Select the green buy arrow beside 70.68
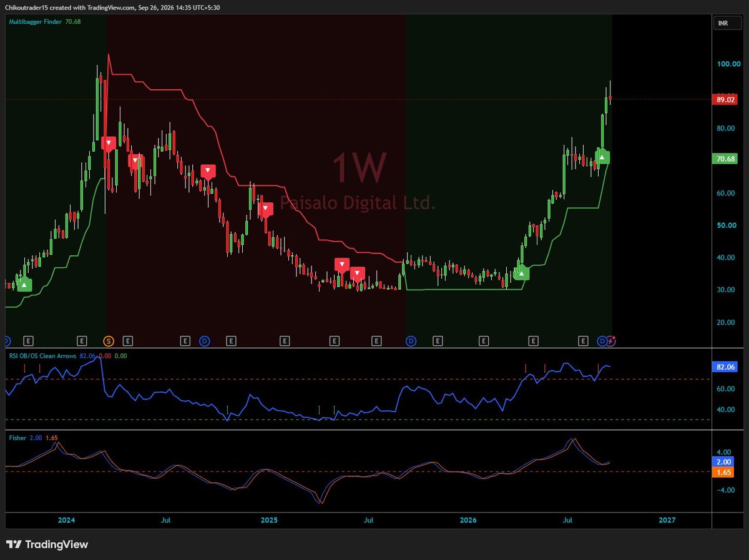This screenshot has height=560, width=749. tap(602, 157)
